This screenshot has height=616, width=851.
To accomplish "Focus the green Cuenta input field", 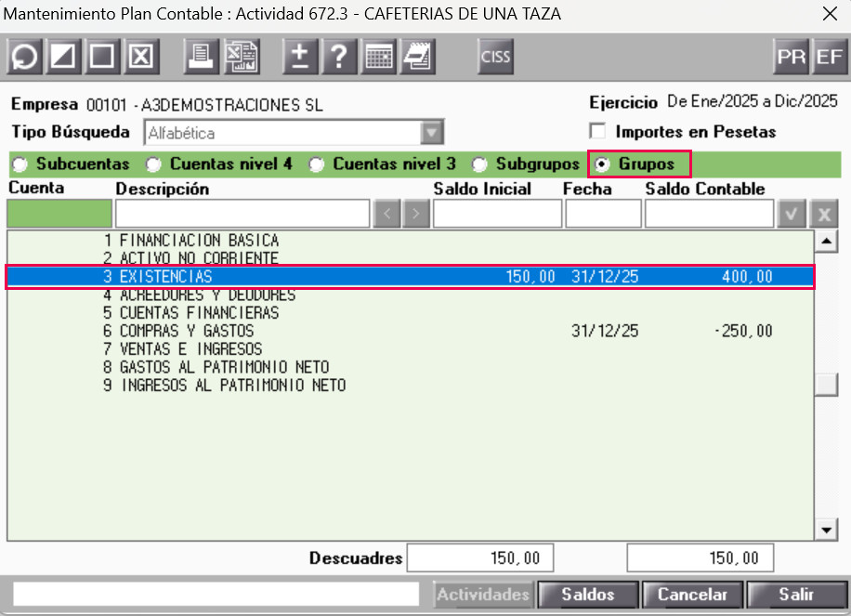I will (59, 214).
